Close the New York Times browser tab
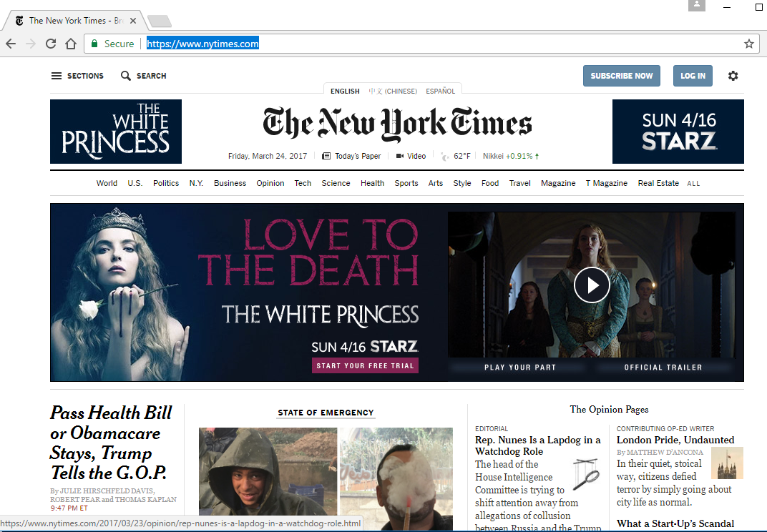767x532 pixels. point(133,21)
